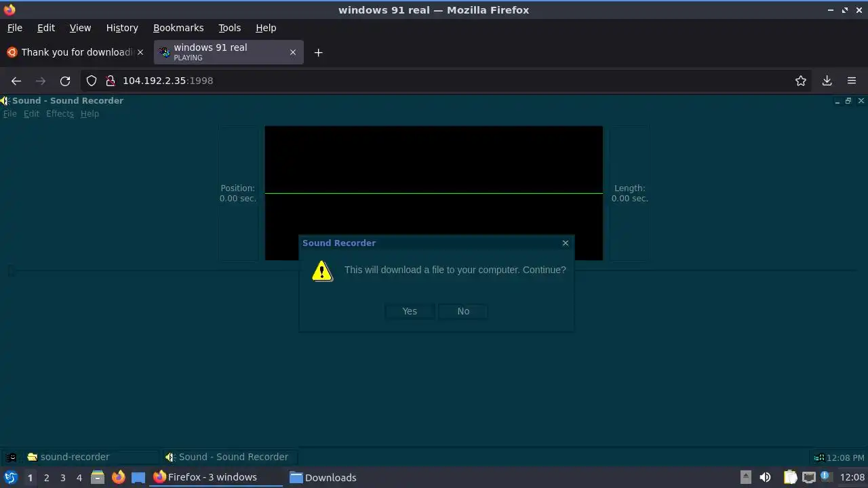Image resolution: width=868 pixels, height=488 pixels.
Task: Open the system volume control
Action: [765, 477]
